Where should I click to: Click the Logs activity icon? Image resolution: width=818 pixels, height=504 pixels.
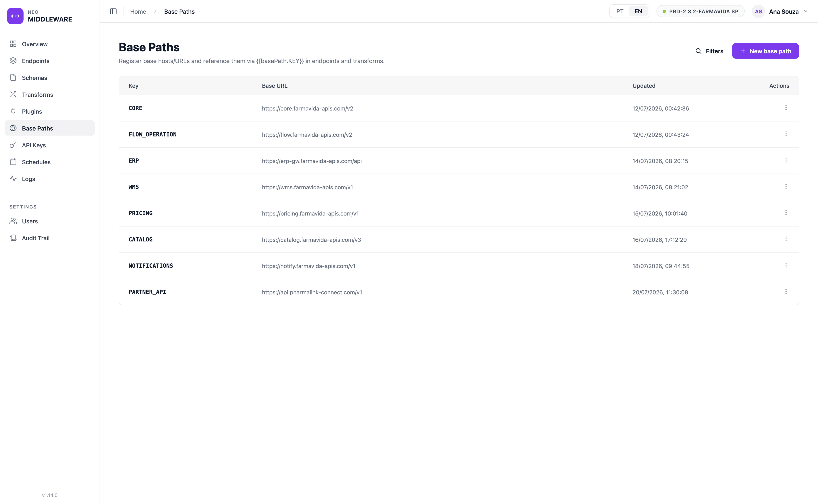tap(13, 179)
